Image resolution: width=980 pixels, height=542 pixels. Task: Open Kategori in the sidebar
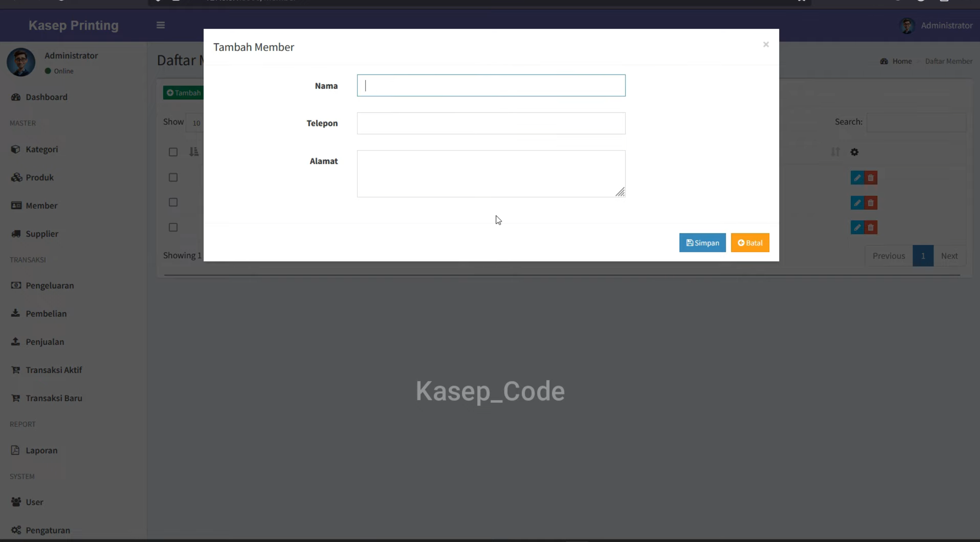point(42,149)
